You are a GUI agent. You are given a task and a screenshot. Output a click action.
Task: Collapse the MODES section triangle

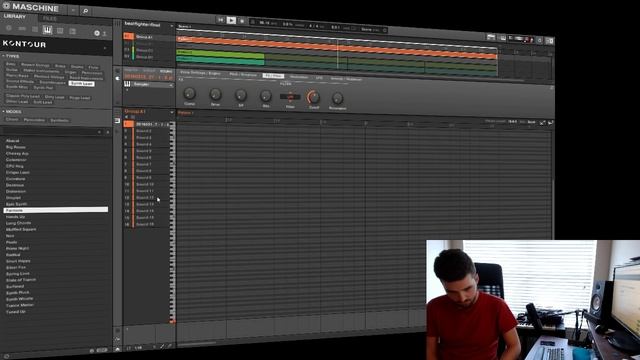click(x=3, y=111)
